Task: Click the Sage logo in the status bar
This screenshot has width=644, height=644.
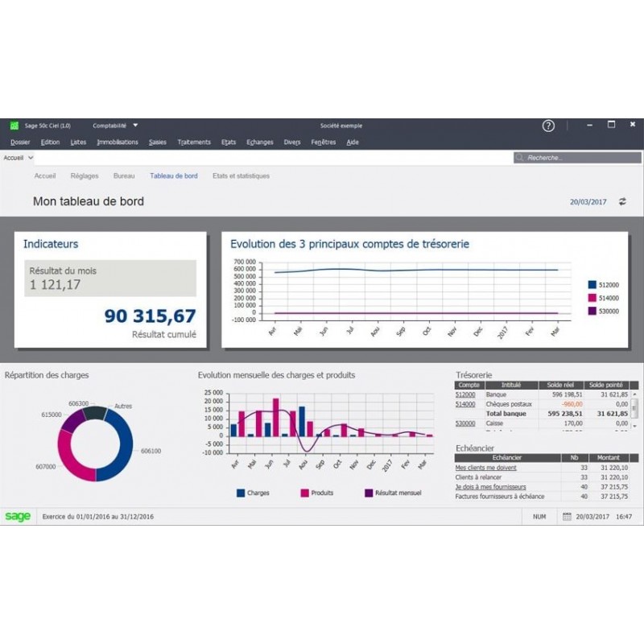Action: (19, 515)
